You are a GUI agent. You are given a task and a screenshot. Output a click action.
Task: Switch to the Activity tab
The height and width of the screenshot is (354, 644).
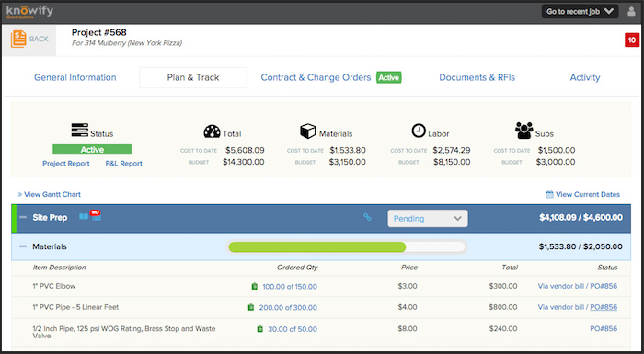[x=585, y=77]
